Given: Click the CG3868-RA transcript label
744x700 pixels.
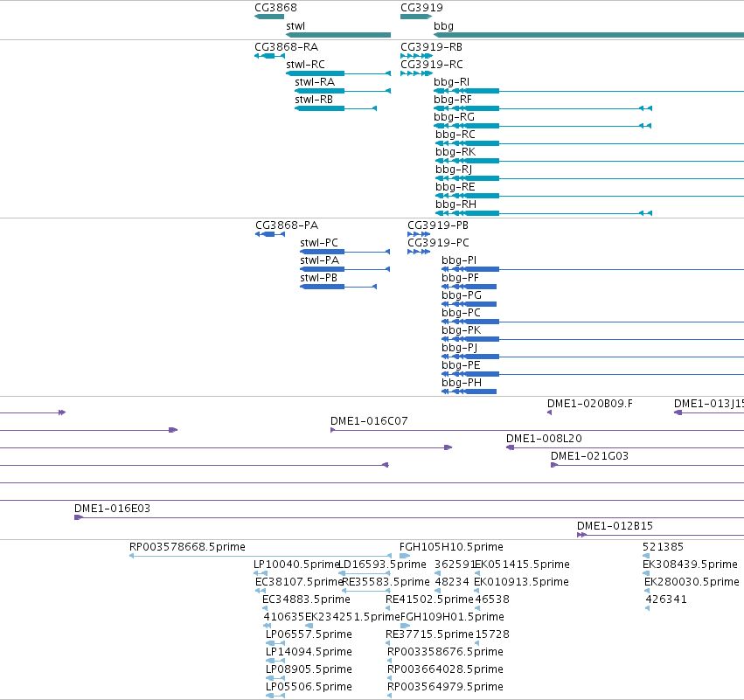Looking at the screenshot, I should [286, 47].
